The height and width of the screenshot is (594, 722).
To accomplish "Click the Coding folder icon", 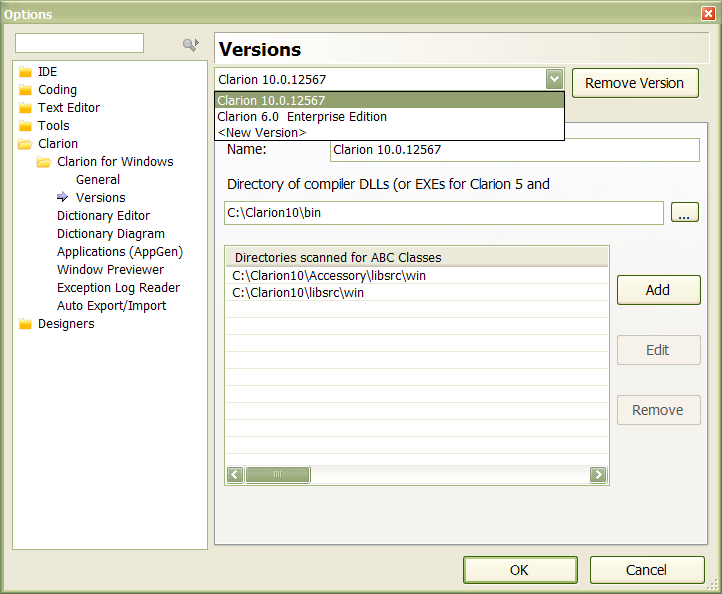I will pyautogui.click(x=26, y=90).
